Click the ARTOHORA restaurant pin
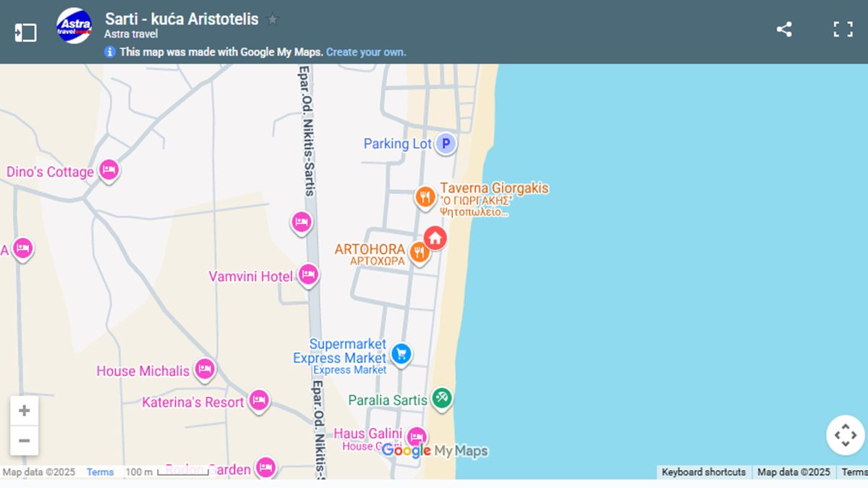The height and width of the screenshot is (488, 868). (419, 252)
